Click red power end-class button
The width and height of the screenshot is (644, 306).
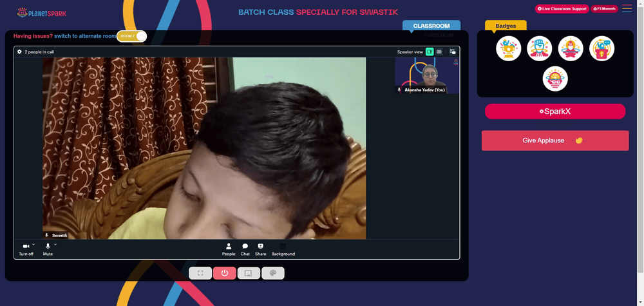click(x=224, y=273)
